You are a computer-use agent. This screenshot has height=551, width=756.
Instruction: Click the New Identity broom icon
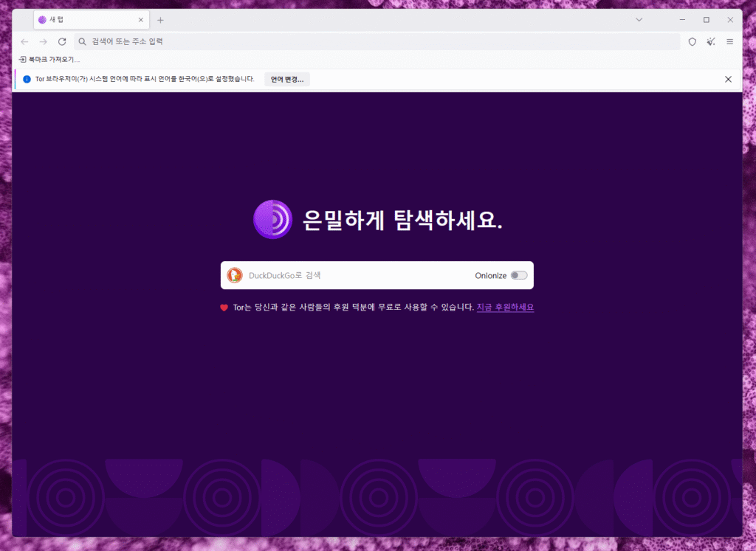point(711,42)
